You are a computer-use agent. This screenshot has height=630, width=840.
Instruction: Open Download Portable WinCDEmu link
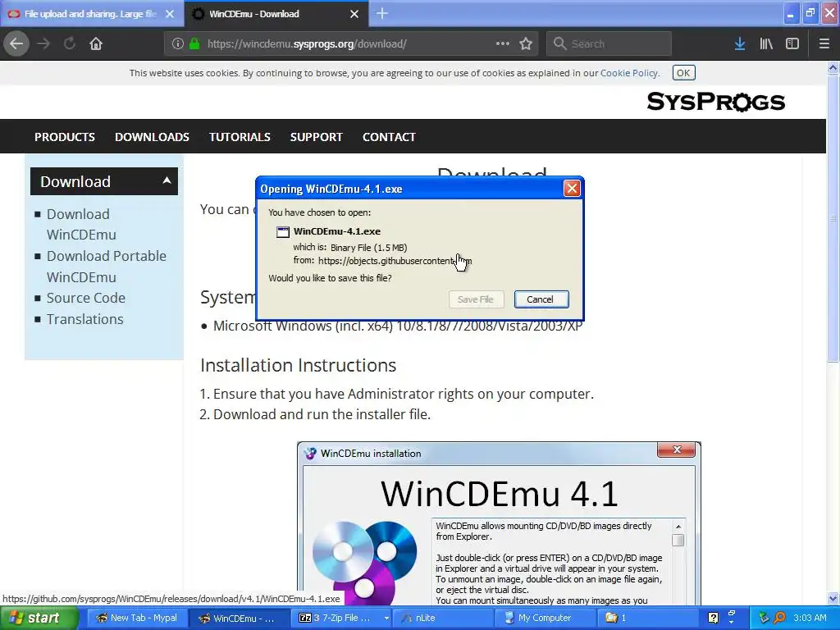tap(106, 267)
